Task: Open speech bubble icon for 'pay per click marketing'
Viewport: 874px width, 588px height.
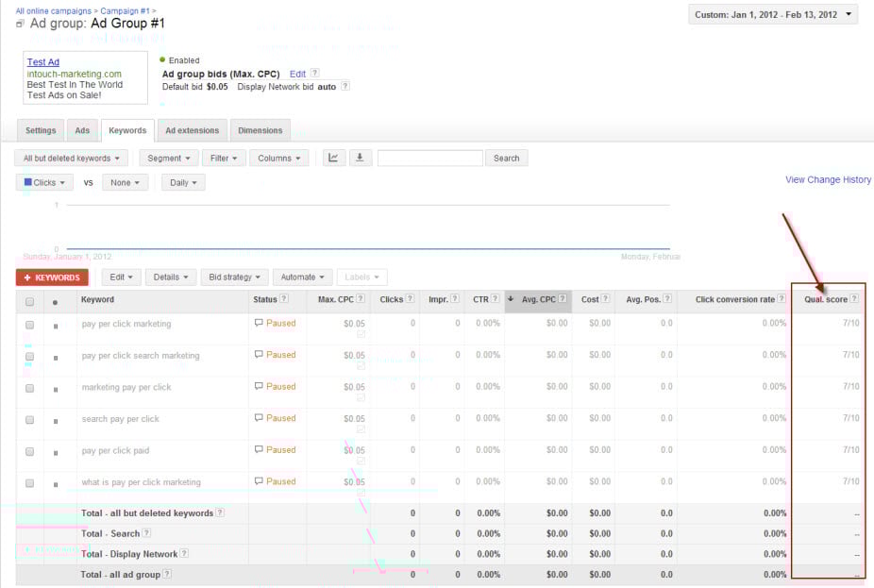Action: pos(259,323)
